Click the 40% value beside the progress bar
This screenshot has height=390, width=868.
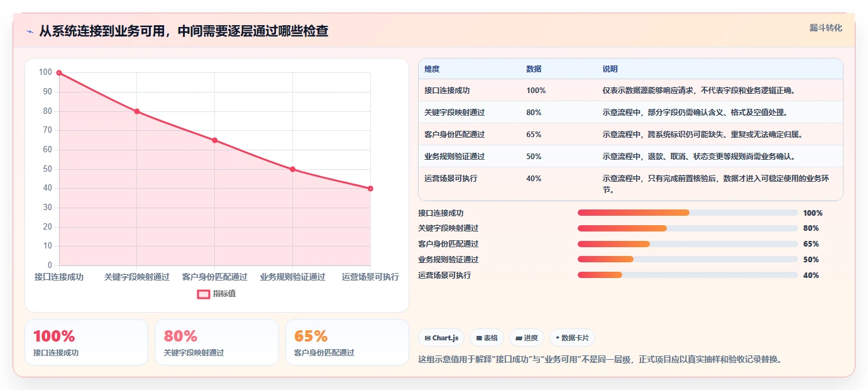click(811, 276)
